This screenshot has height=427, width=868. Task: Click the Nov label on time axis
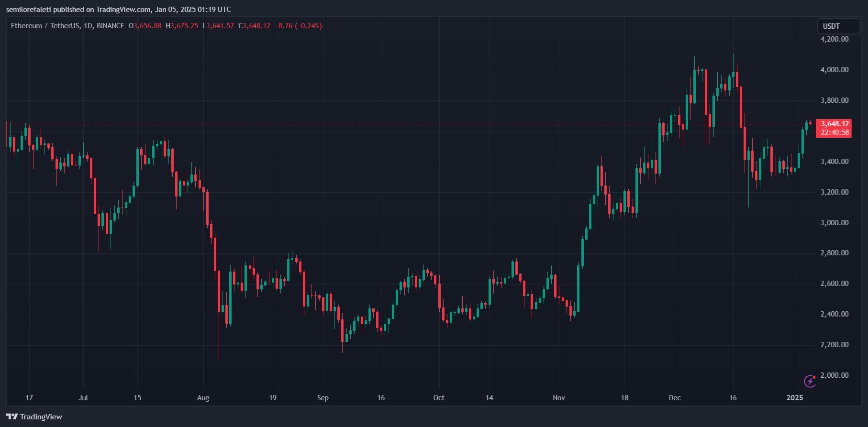coord(559,398)
